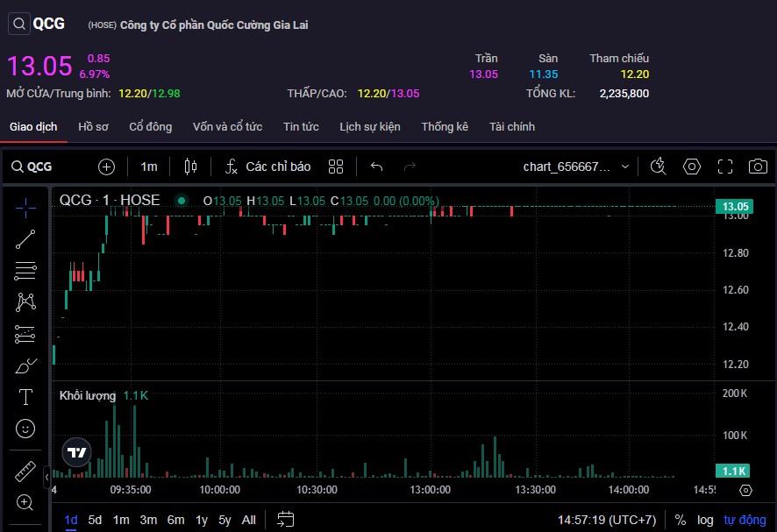Take a chart snapshot with camera icon
The height and width of the screenshot is (532, 777).
[758, 167]
